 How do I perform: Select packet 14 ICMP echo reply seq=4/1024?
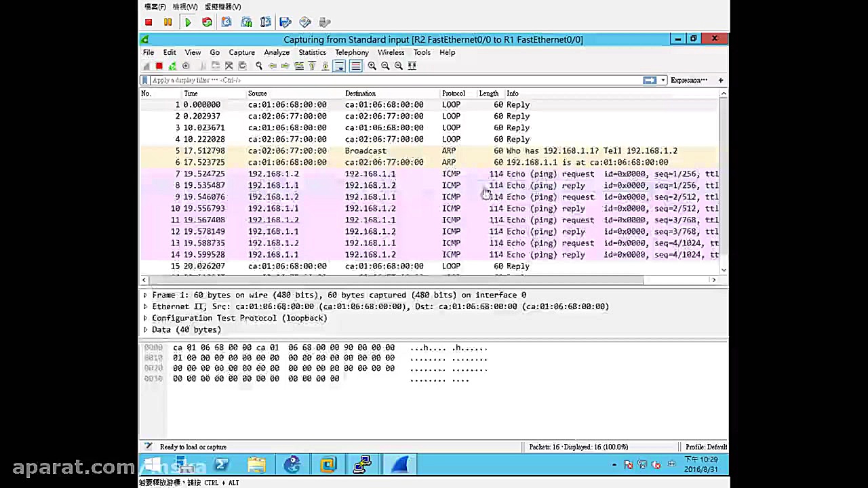(x=429, y=254)
